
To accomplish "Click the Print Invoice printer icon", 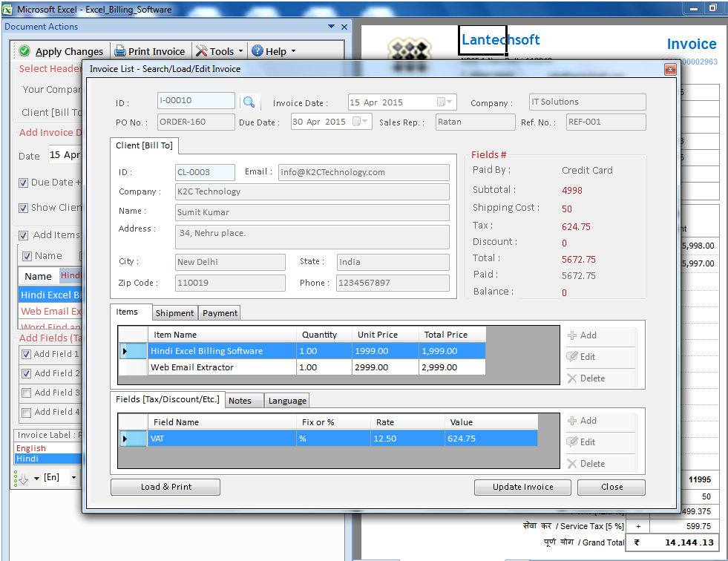I will [x=119, y=50].
